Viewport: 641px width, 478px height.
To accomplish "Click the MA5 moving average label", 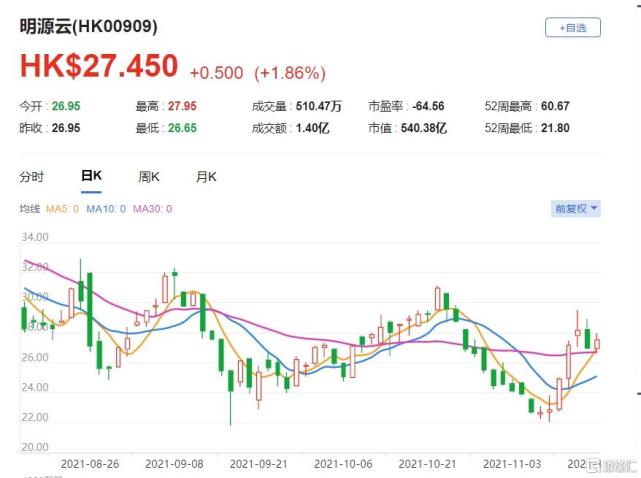I will pyautogui.click(x=62, y=209).
